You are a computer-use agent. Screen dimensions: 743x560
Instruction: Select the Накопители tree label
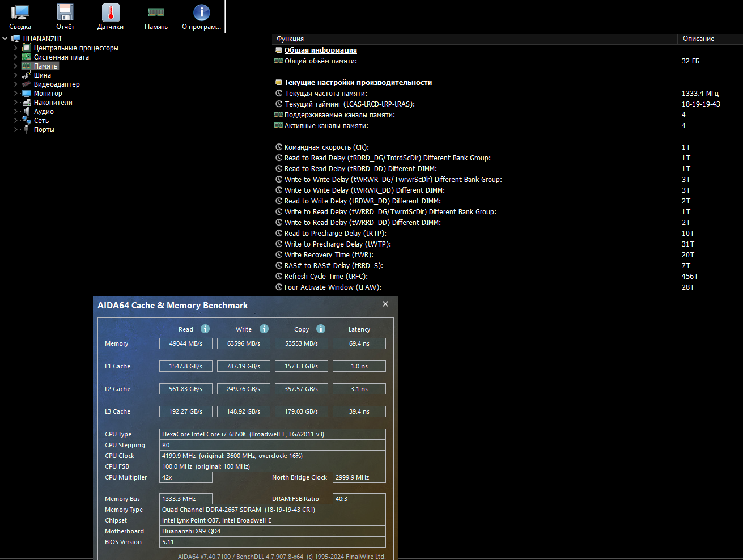[x=53, y=103]
